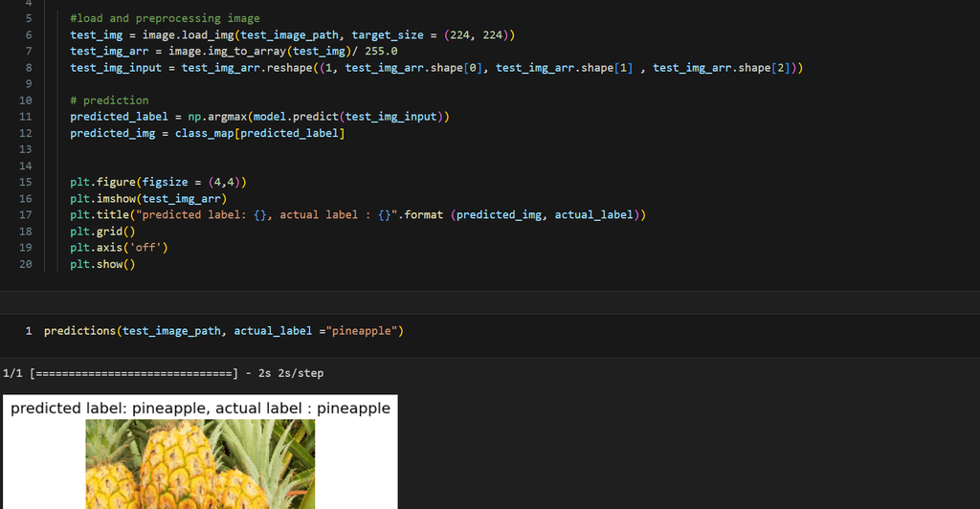This screenshot has width=980, height=509.
Task: Click the "pineapple" string argument
Action: [x=361, y=331]
